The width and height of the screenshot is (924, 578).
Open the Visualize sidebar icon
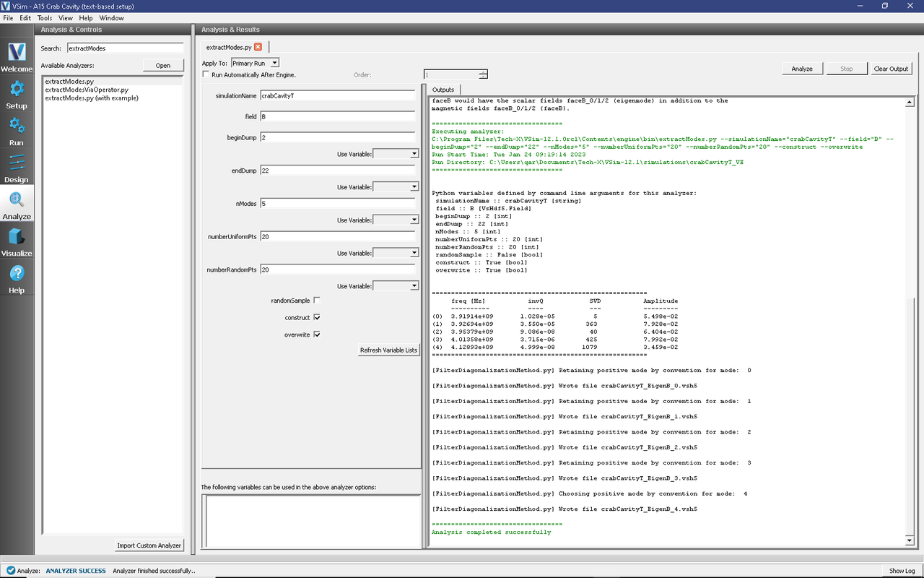(x=17, y=242)
